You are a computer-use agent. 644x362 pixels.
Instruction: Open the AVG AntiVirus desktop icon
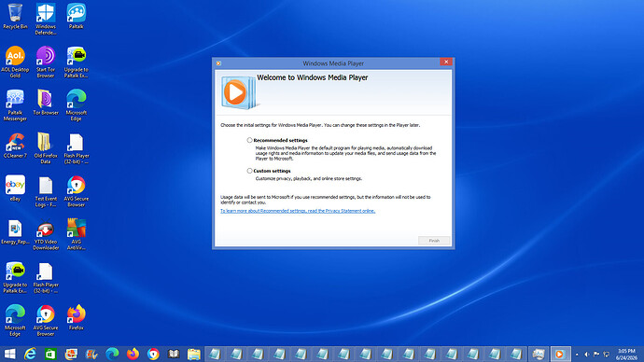coord(76,234)
